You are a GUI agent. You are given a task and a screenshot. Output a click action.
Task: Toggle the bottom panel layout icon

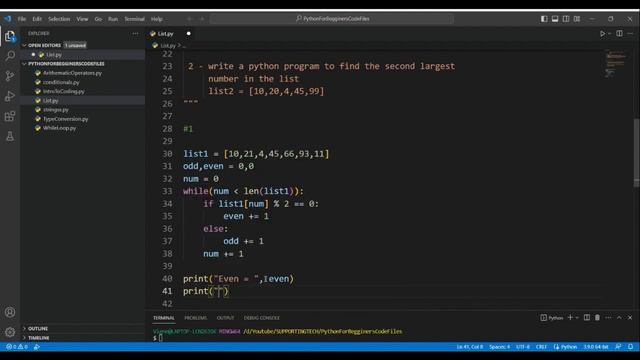click(555, 19)
